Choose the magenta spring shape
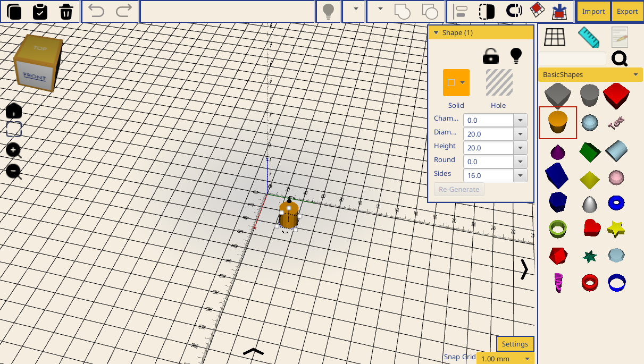The image size is (644, 364). coord(558,283)
